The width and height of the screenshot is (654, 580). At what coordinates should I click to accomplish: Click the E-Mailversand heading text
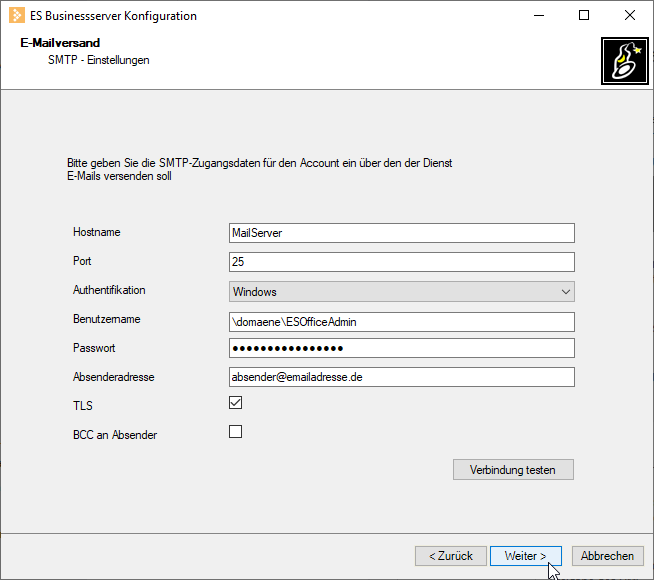pos(60,43)
